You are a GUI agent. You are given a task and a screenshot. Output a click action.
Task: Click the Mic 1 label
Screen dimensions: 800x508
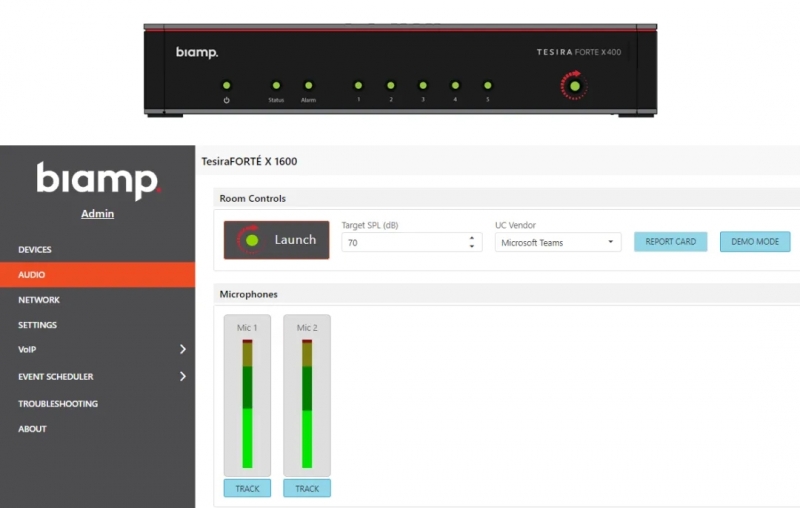[x=247, y=327]
